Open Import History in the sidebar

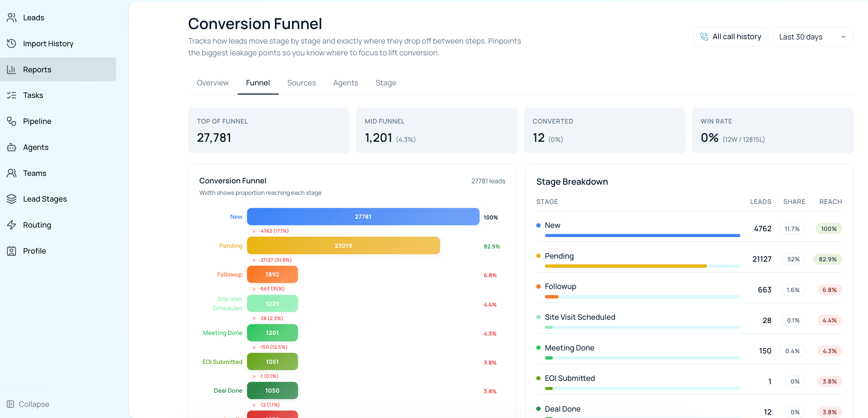[58, 44]
